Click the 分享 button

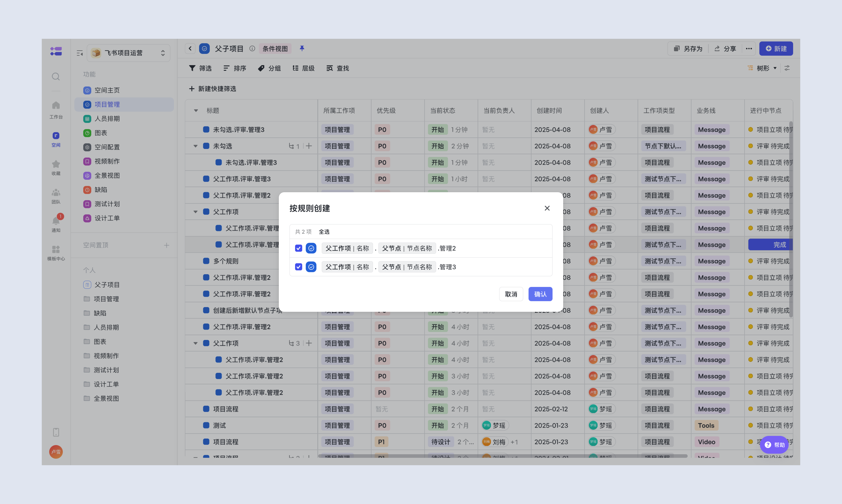tap(725, 49)
